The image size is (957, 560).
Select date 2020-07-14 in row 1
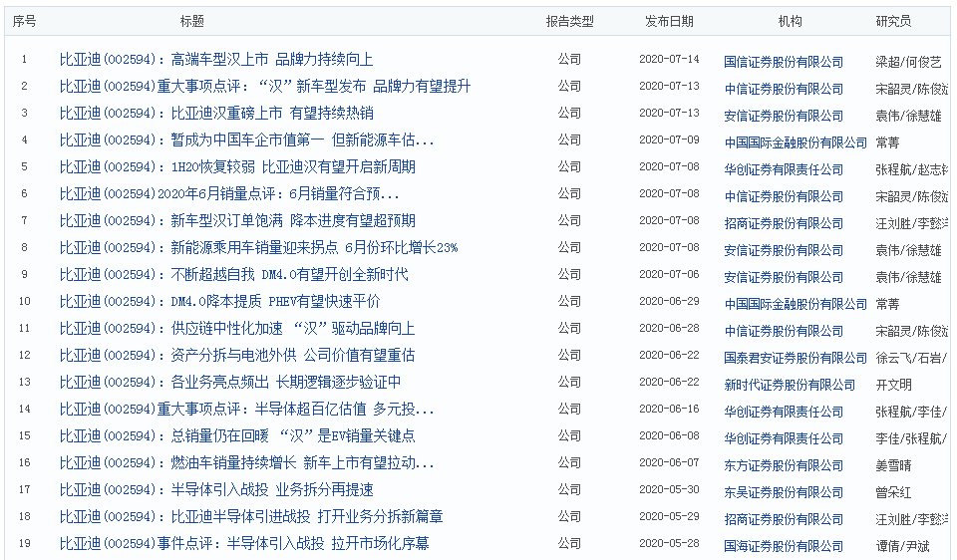(x=669, y=59)
